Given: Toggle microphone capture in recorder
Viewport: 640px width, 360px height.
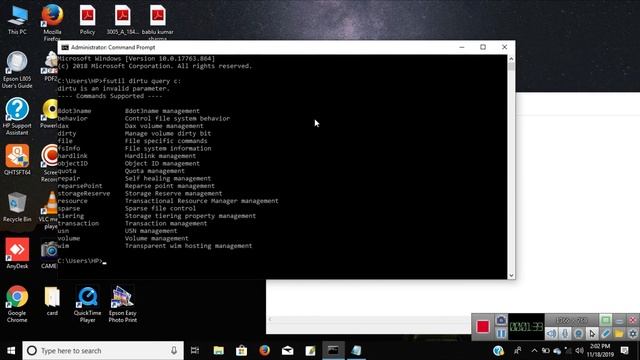Looking at the screenshot, I should (565, 333).
